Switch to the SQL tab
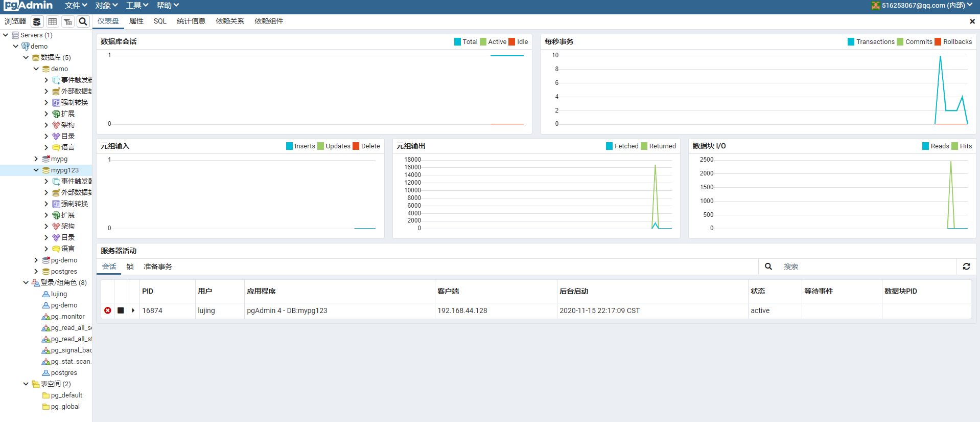Viewport: 980px width, 422px height. pyautogui.click(x=160, y=21)
